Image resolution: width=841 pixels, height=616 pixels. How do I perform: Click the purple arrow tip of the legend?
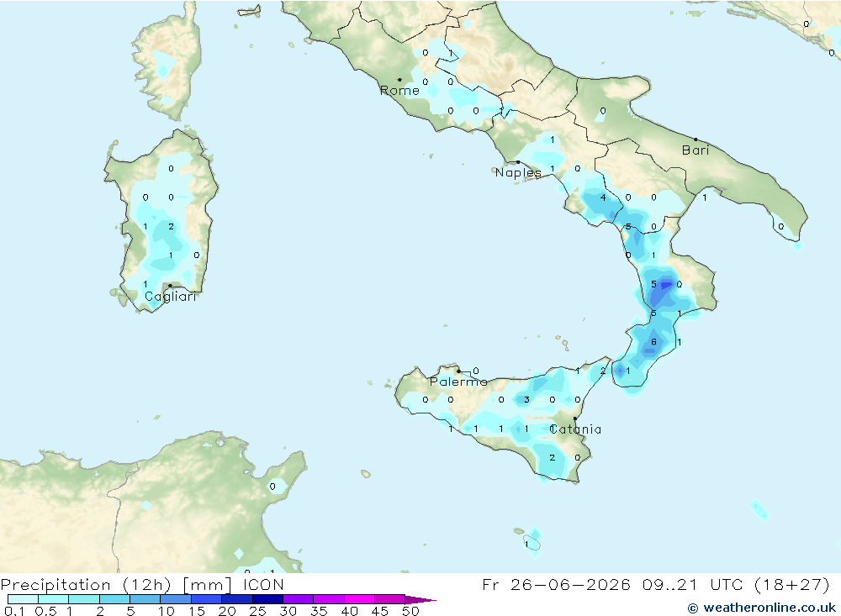point(421,600)
